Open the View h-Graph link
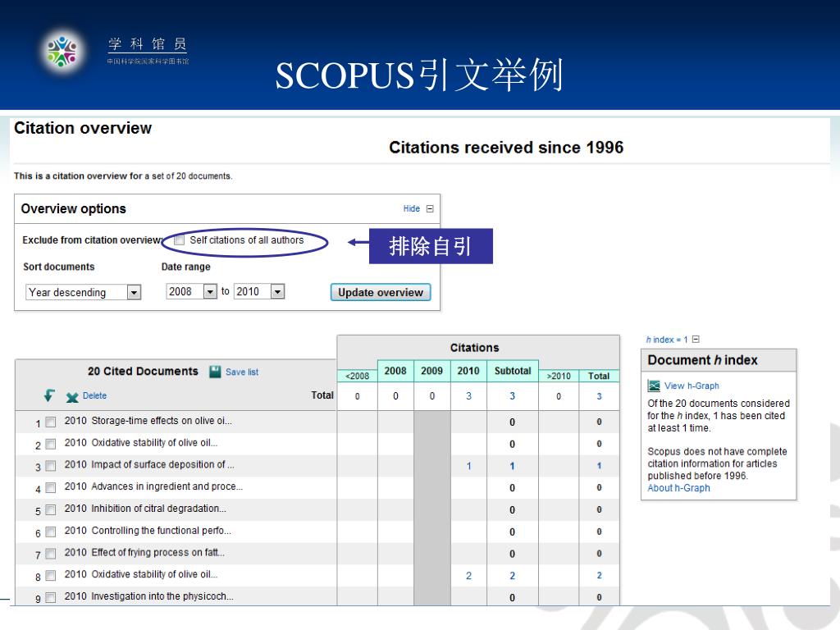The height and width of the screenshot is (630, 840). pos(692,386)
